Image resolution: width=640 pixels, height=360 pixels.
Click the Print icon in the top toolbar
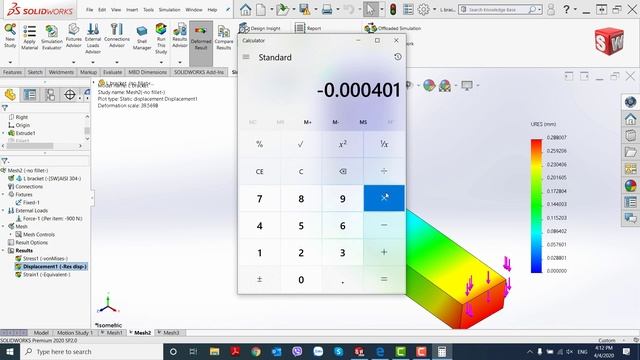pos(327,9)
